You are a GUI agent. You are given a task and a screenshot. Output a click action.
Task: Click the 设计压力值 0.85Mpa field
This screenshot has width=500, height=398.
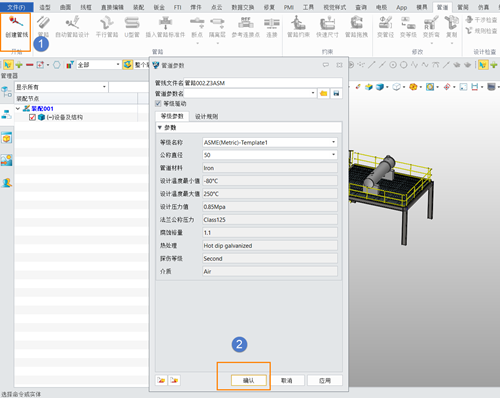[270, 207]
